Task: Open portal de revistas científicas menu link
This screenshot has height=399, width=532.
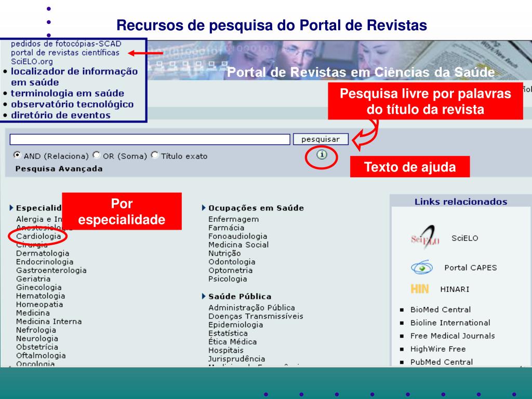Action: pos(65,52)
